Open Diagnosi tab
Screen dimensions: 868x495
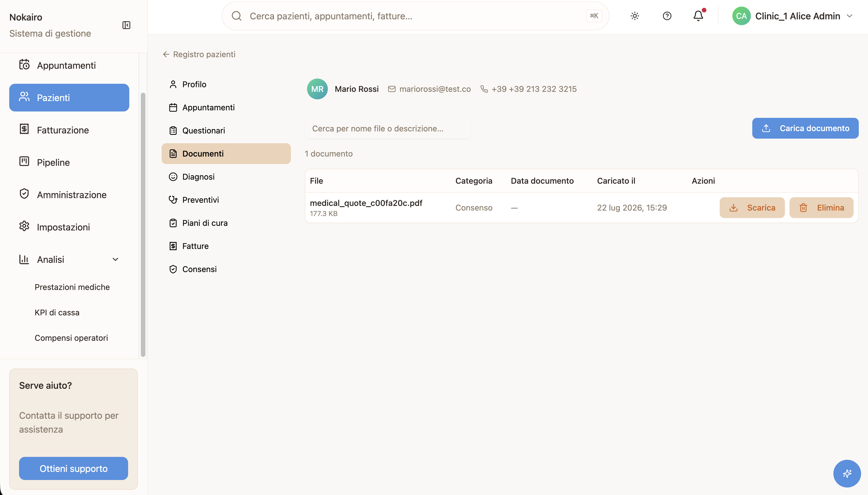[226, 177]
